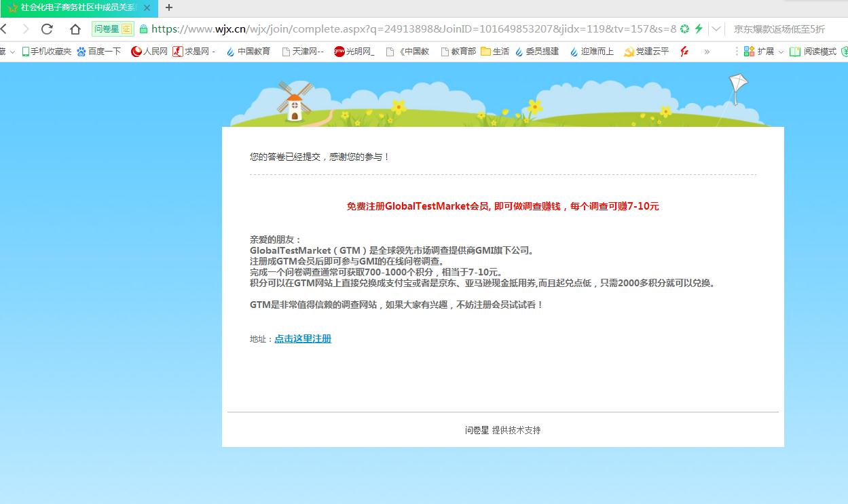848x504 pixels.
Task: Open the 生活 bookmarks folder
Action: tap(495, 51)
